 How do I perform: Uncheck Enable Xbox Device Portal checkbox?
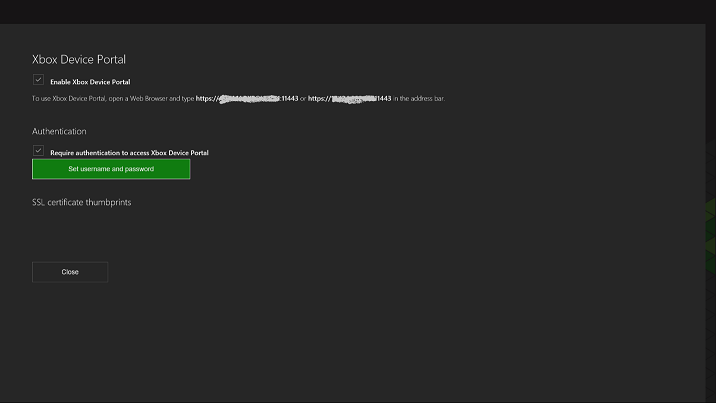click(38, 80)
